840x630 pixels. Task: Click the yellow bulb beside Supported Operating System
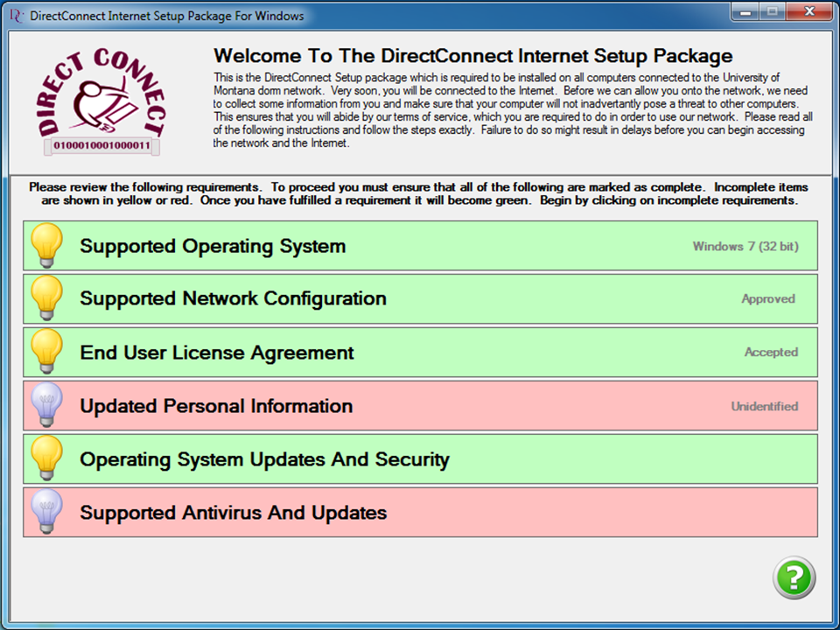point(46,245)
